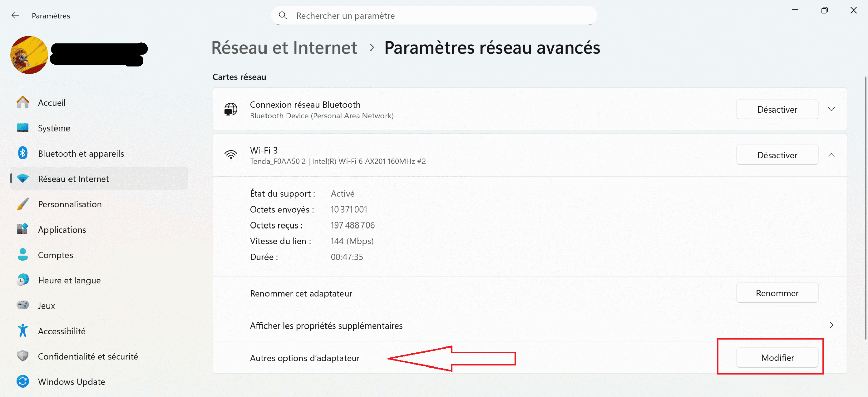Image resolution: width=868 pixels, height=397 pixels.
Task: Expand the Connexion réseau Bluetooth card
Action: pos(831,109)
